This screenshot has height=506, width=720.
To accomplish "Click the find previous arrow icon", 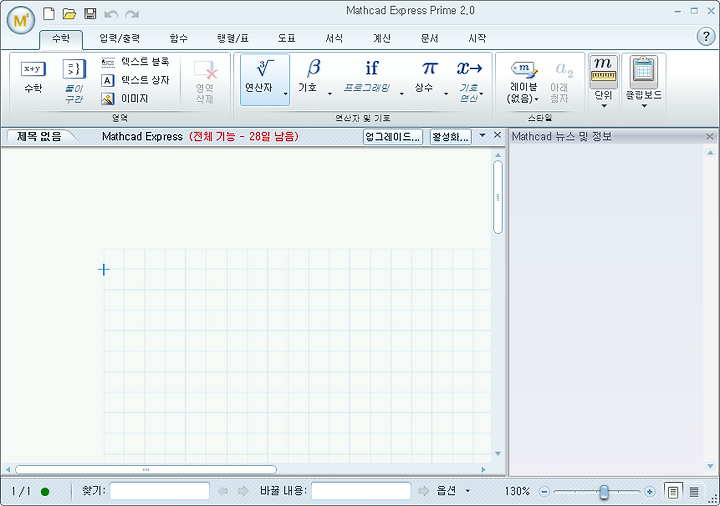I will tap(223, 491).
